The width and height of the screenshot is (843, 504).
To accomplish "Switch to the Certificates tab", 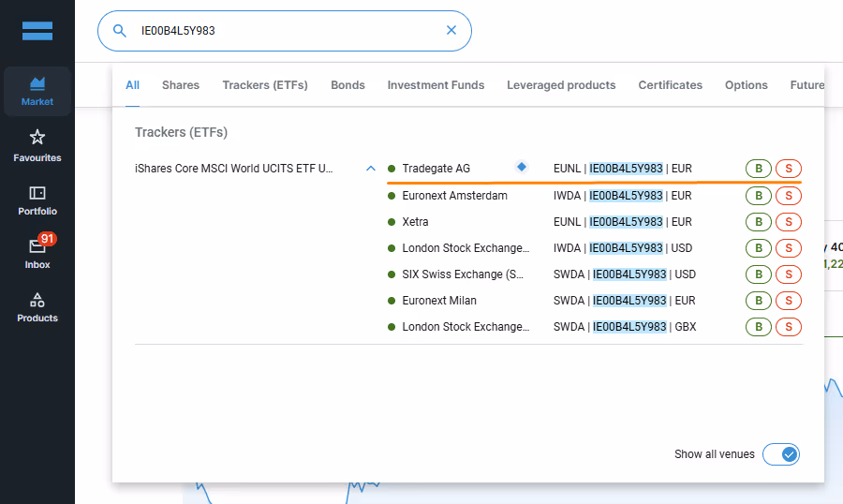I will pyautogui.click(x=670, y=85).
